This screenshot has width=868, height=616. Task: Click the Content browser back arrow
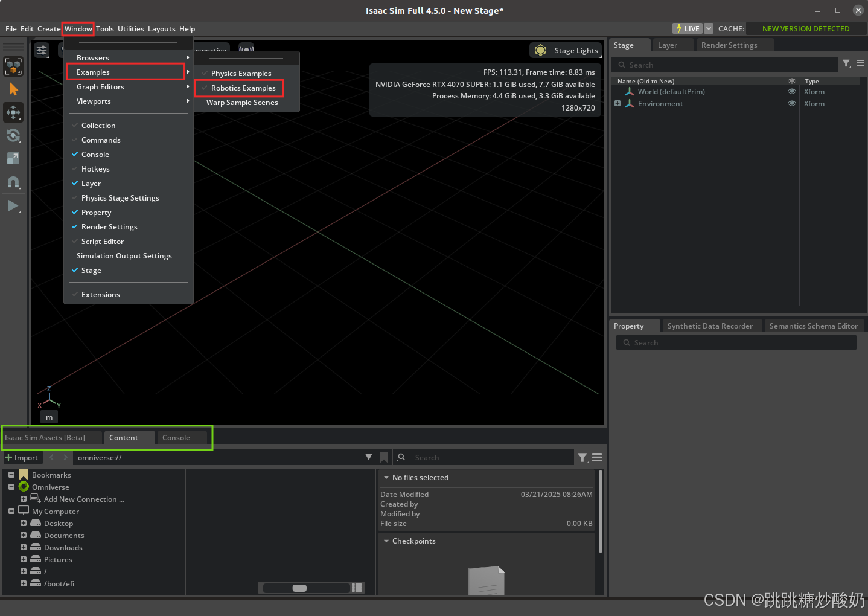(52, 457)
